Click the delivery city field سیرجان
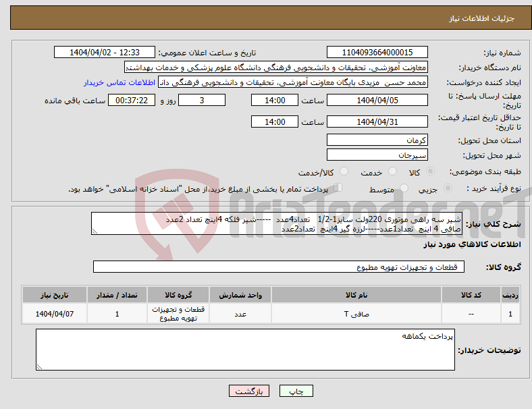This screenshot has width=532, height=409. pyautogui.click(x=377, y=155)
